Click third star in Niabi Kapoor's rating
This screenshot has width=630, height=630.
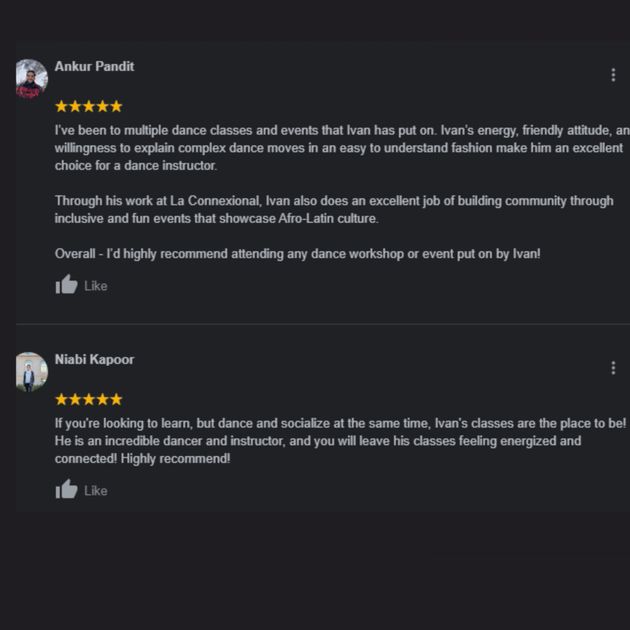[x=89, y=399]
